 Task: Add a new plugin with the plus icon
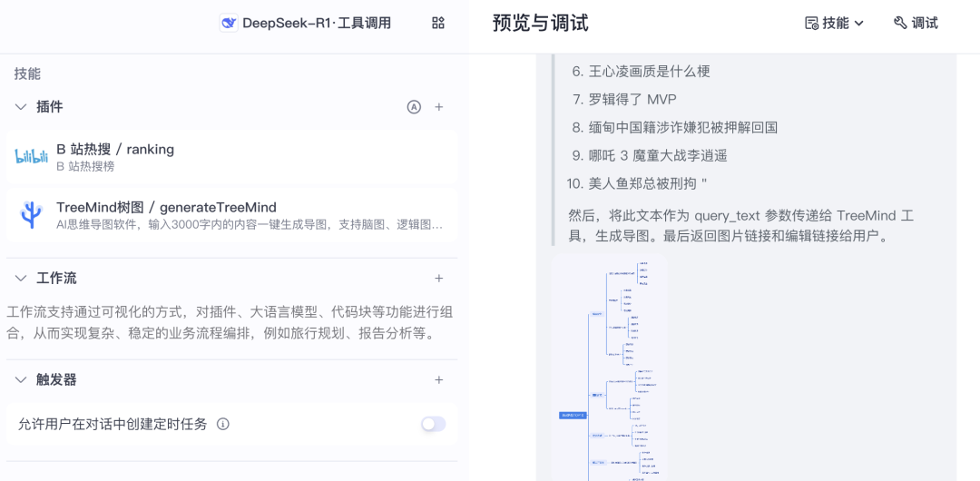coord(439,107)
